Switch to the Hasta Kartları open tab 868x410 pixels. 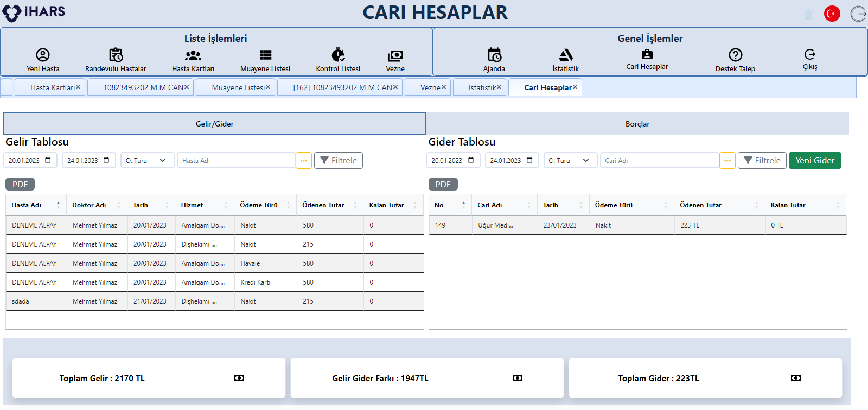pyautogui.click(x=52, y=87)
